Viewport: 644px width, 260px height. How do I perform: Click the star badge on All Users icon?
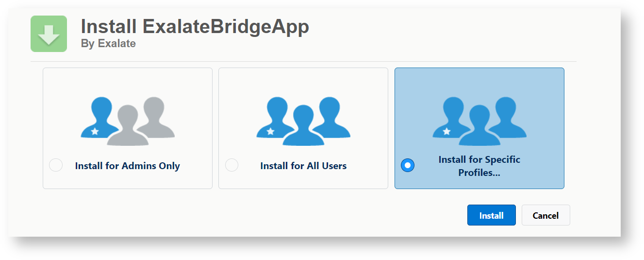[271, 131]
